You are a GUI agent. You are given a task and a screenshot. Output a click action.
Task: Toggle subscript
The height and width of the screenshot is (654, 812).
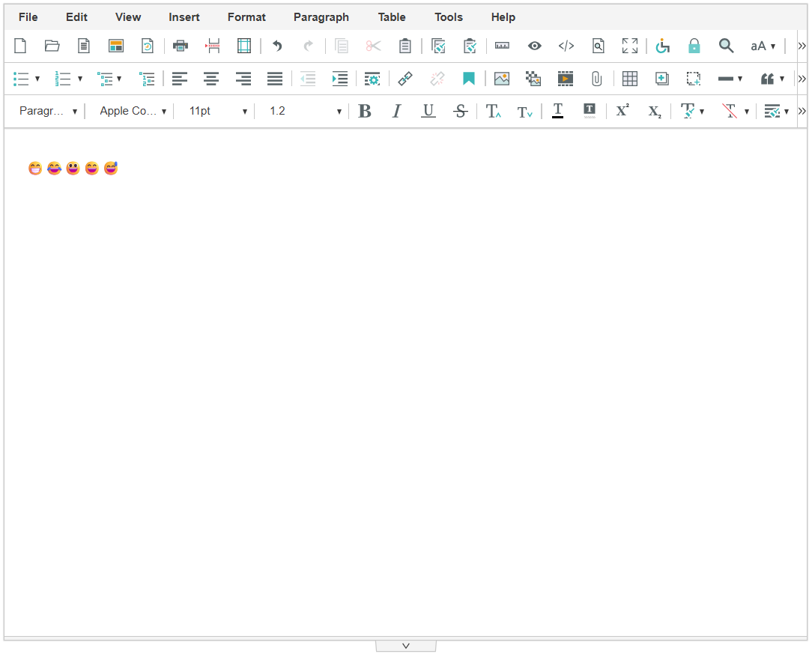655,112
